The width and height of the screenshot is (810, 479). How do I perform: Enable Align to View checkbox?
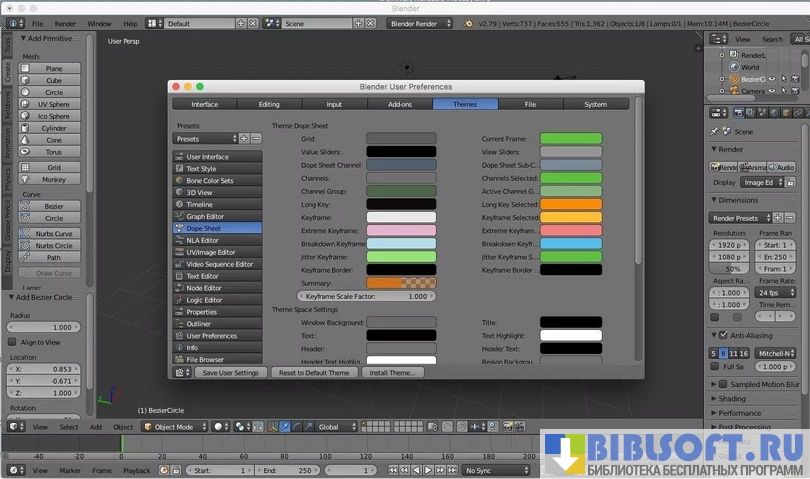point(13,342)
